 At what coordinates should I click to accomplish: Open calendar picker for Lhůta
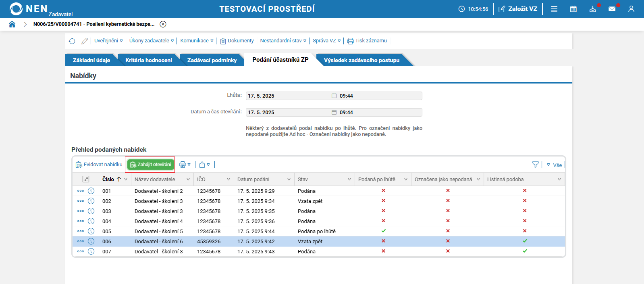(x=334, y=96)
